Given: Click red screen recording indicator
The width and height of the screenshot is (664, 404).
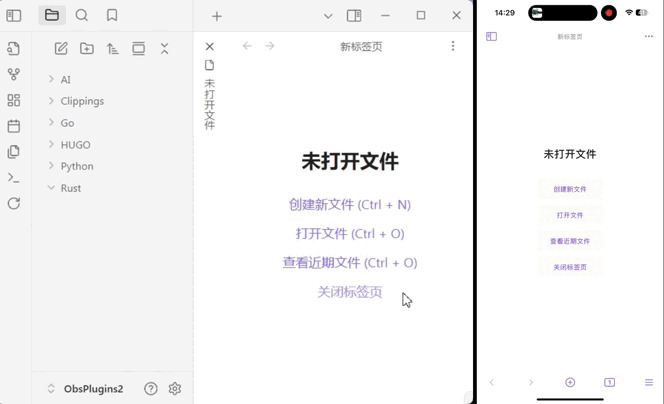Looking at the screenshot, I should (x=609, y=13).
